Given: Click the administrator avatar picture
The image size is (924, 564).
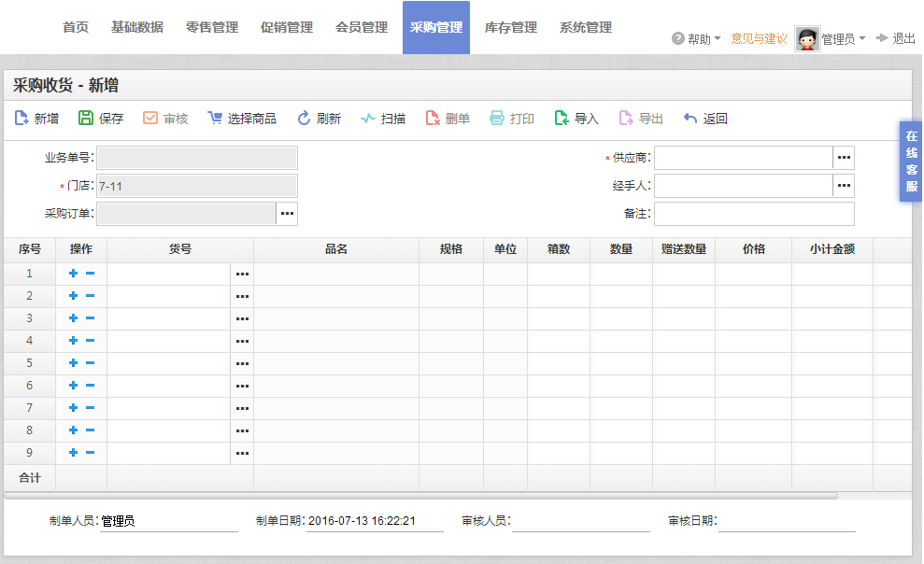Looking at the screenshot, I should coord(806,39).
